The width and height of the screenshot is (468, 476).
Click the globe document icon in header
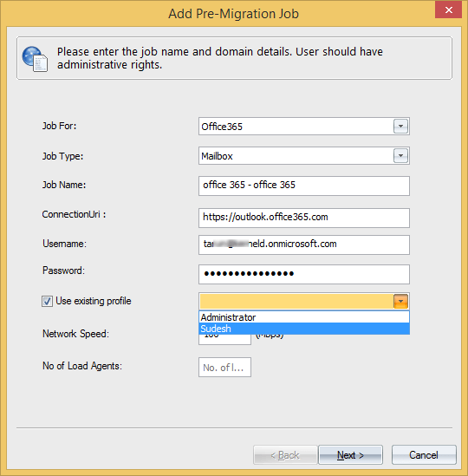(35, 59)
